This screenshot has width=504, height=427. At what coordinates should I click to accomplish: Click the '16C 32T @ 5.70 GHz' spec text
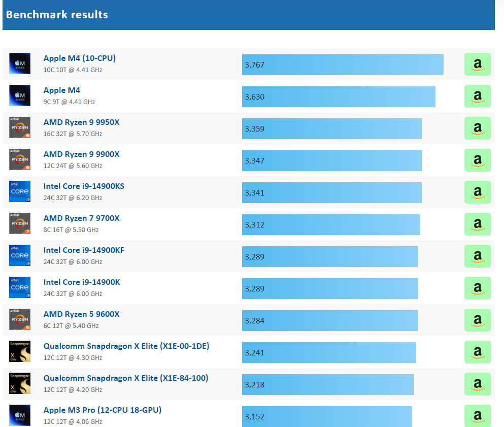point(73,134)
